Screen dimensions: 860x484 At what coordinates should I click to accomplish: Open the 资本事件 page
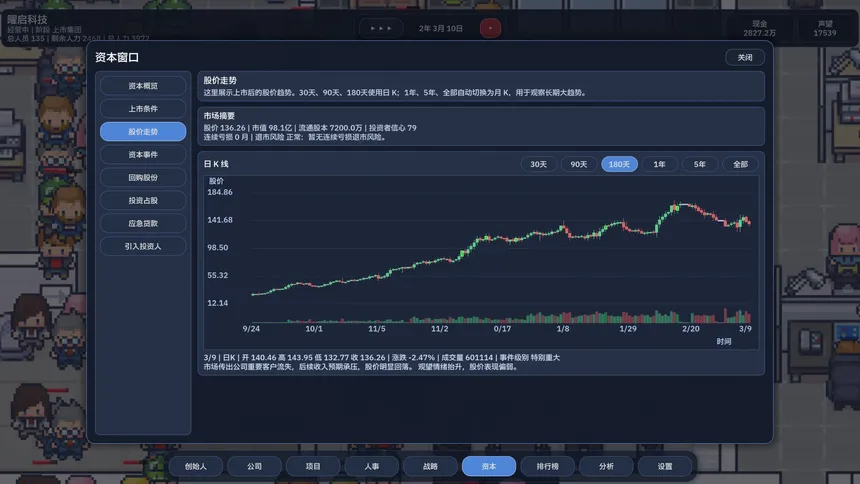point(143,155)
